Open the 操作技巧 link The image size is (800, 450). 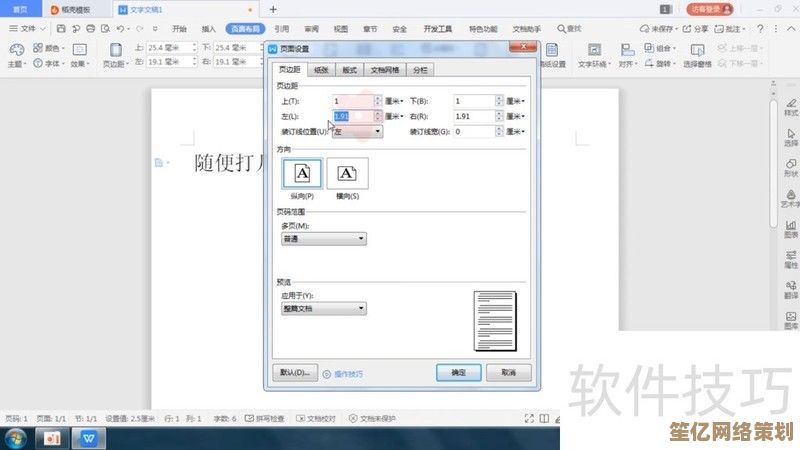(x=347, y=373)
